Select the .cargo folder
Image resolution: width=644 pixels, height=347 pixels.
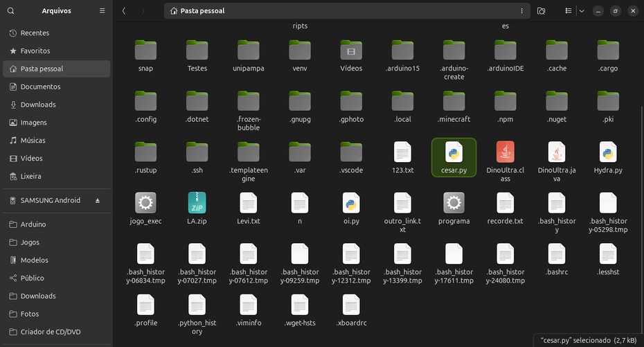click(608, 56)
